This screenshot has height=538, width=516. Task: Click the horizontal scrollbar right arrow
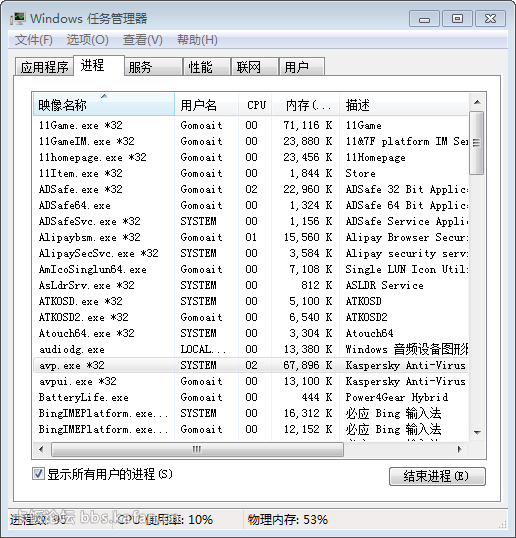pyautogui.click(x=460, y=449)
